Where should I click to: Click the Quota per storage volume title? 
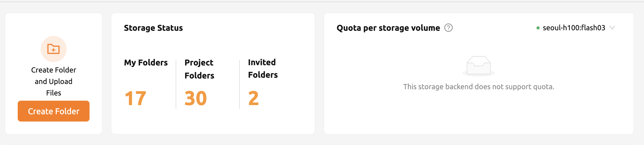click(x=388, y=28)
